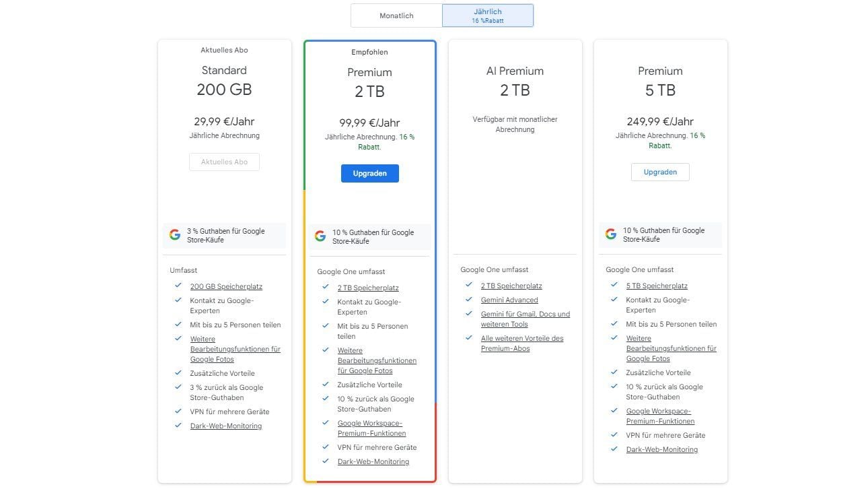Click Standard 200 GB plan heading
868x491 pixels.
click(x=224, y=81)
